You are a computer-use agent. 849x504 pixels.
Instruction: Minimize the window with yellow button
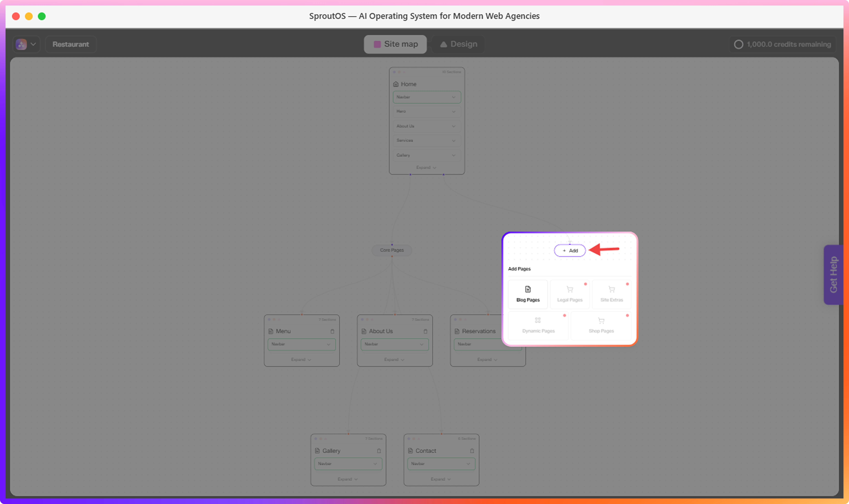[29, 16]
